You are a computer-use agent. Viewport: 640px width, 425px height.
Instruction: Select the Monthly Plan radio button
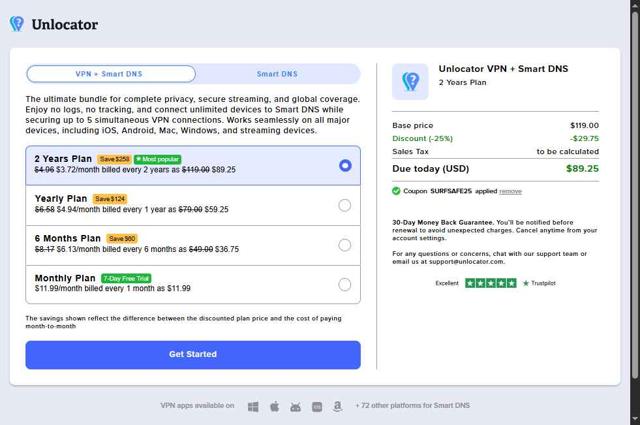tap(344, 285)
